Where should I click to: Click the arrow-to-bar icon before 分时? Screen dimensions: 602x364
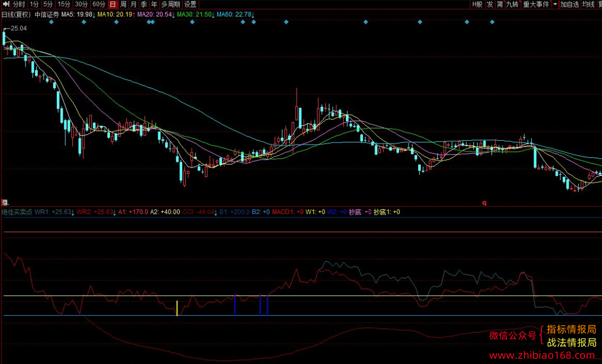point(6,4)
